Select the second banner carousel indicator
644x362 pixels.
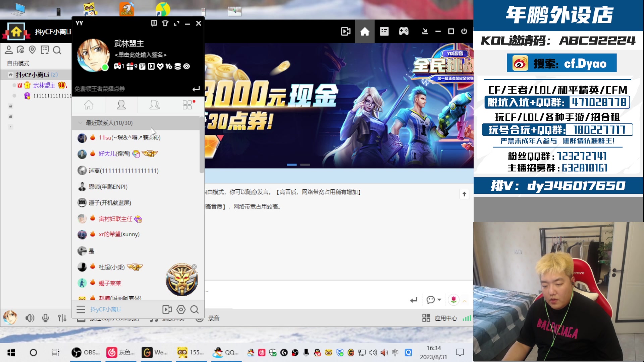(305, 165)
